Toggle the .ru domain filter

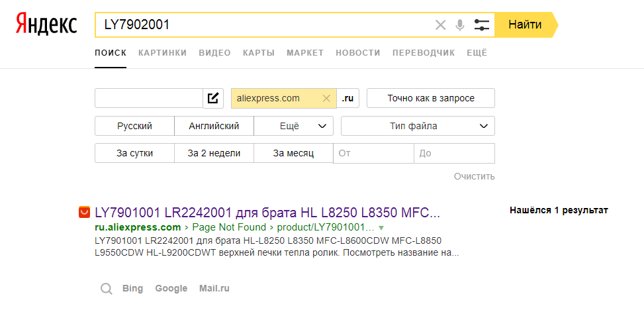[x=347, y=98]
